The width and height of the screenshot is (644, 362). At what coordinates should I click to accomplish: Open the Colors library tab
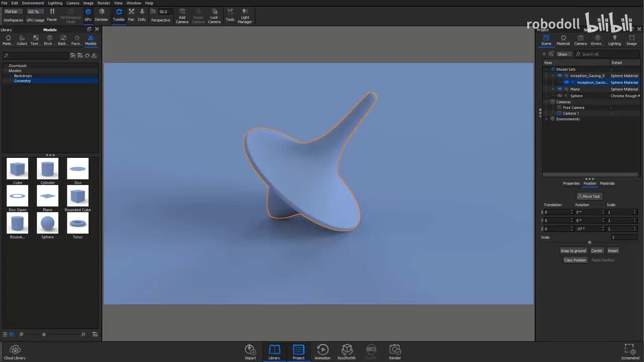[22, 40]
